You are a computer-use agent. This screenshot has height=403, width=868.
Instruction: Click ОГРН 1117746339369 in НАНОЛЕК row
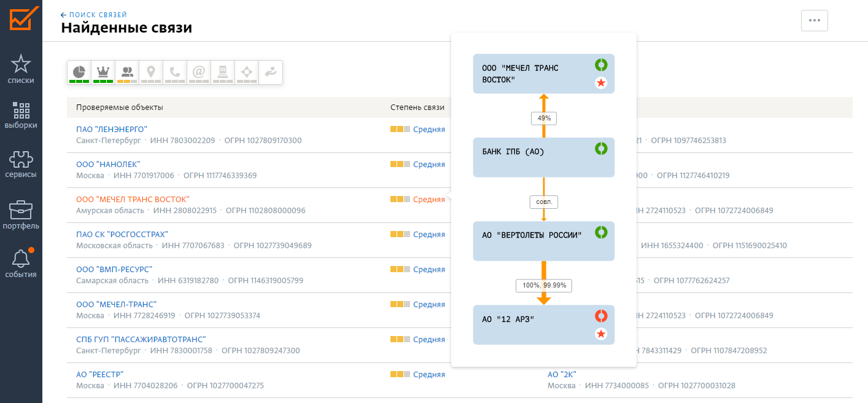[x=221, y=176]
